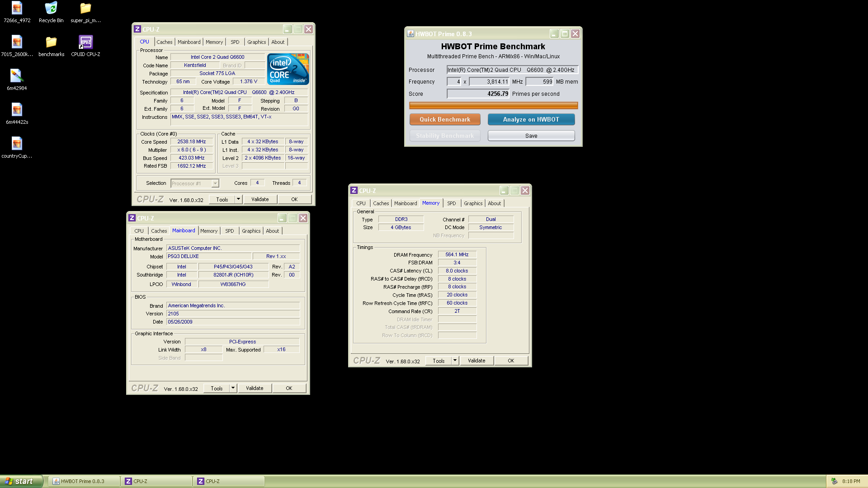Open Mainboard tab in top CPU-Z window
This screenshot has height=488, width=868.
[x=189, y=42]
